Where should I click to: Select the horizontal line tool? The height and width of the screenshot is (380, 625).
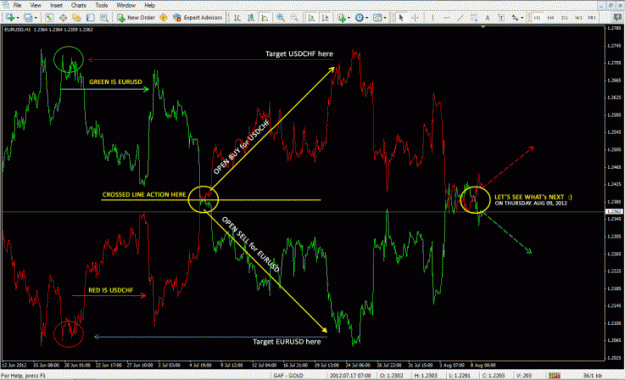tap(446, 18)
